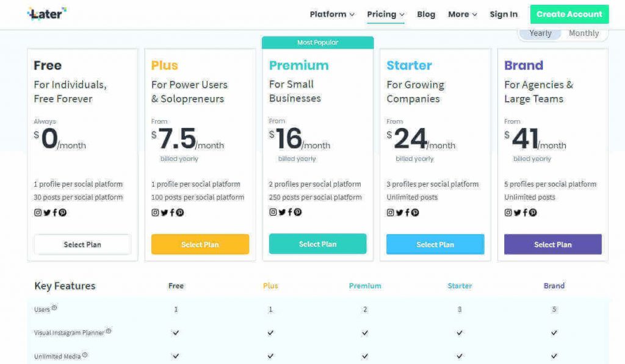Expand the Platform dropdown menu
Screen dimensions: 625x364
pyautogui.click(x=332, y=14)
